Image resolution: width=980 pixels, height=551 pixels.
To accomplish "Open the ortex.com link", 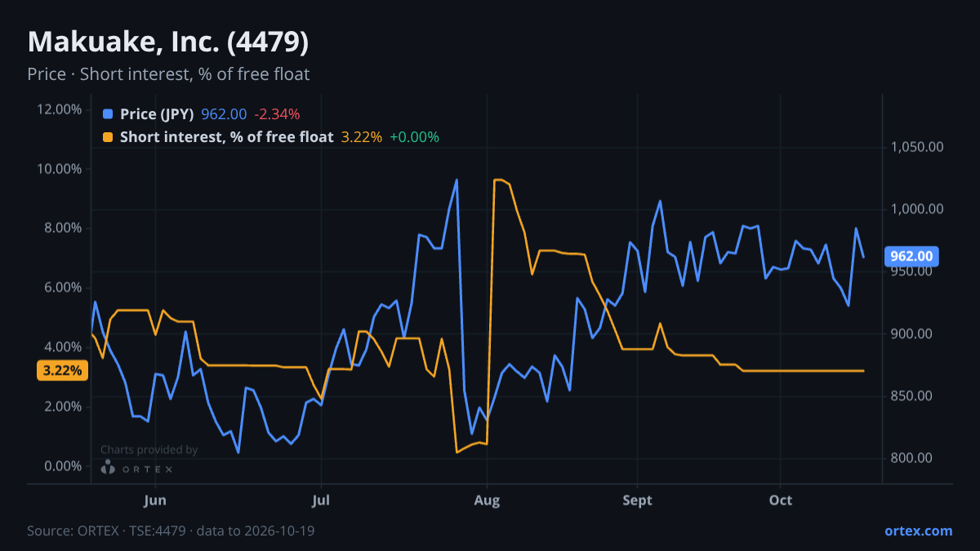I will tap(918, 531).
